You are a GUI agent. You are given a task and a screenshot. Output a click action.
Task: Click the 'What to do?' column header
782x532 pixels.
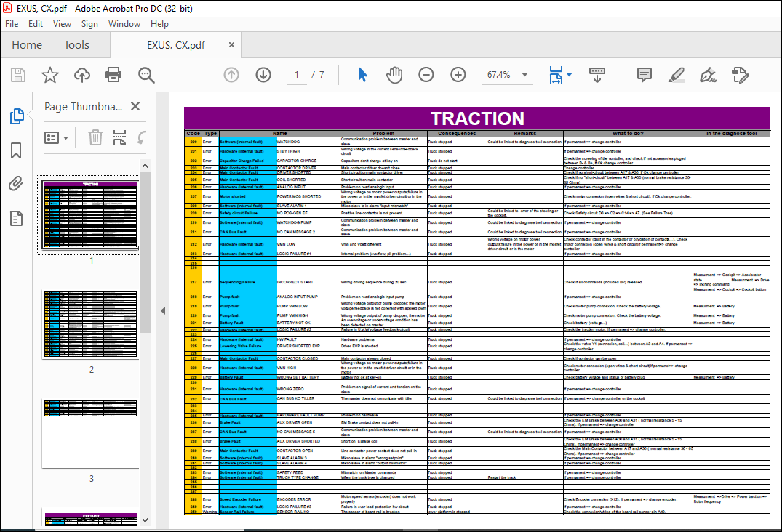[628, 134]
